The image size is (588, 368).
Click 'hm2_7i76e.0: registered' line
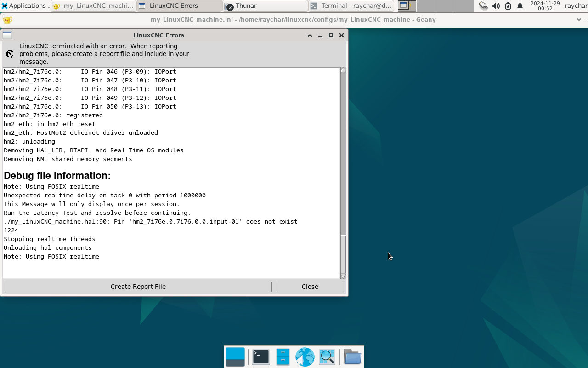tap(53, 115)
